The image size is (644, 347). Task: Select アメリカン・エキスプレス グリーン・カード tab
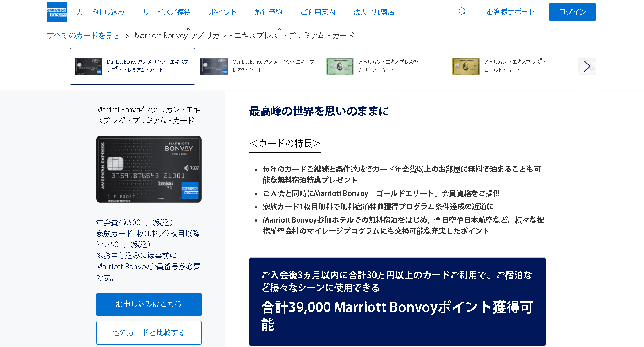tap(384, 66)
